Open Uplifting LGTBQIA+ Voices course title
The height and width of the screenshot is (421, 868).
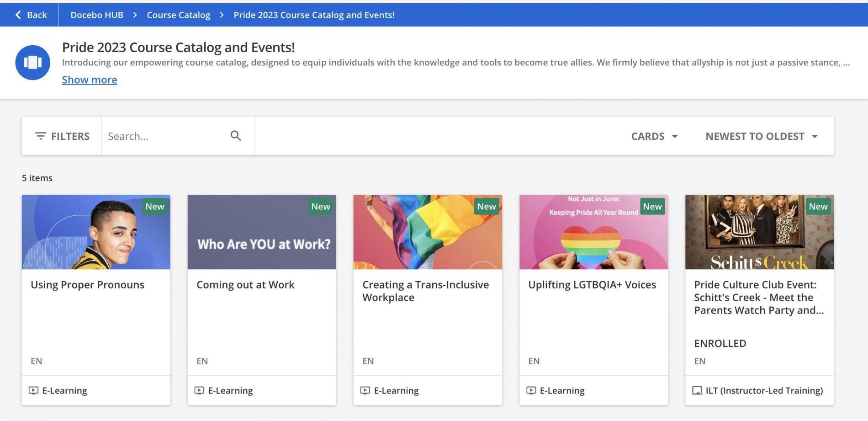click(x=592, y=285)
